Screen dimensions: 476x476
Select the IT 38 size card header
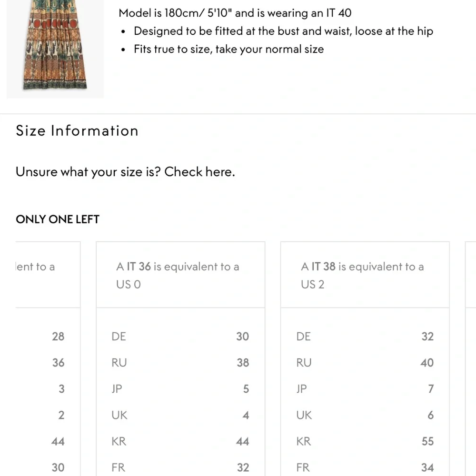[365, 275]
